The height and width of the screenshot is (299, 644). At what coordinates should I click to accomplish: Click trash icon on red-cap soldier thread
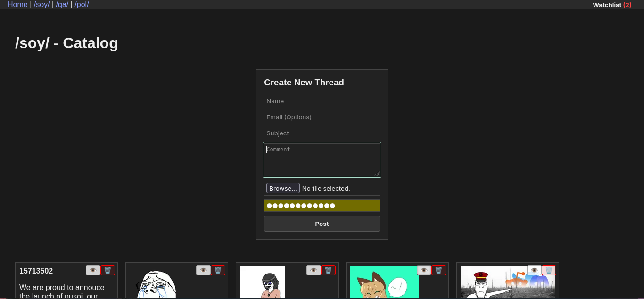[x=549, y=270]
